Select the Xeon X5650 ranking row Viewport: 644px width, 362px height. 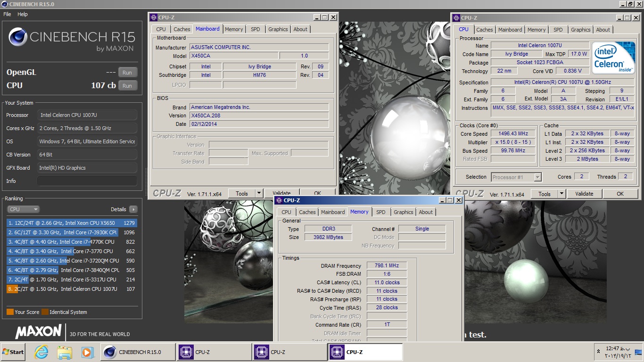(71, 223)
